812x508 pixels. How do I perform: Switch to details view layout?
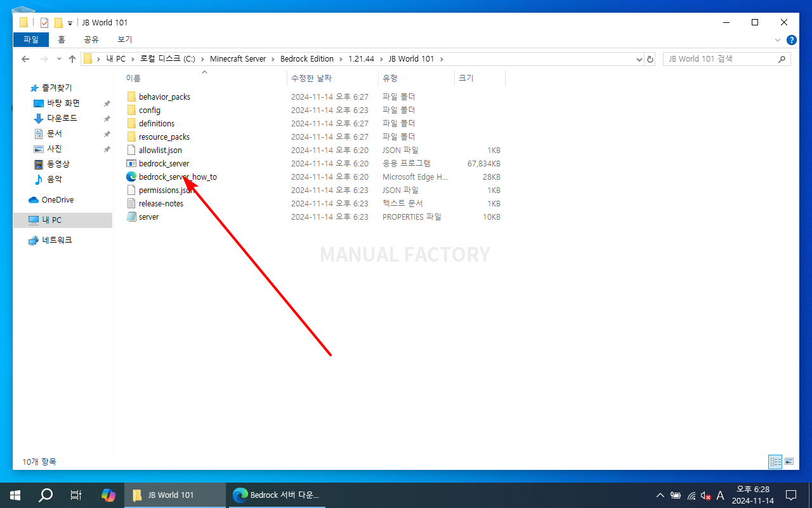[x=775, y=462]
